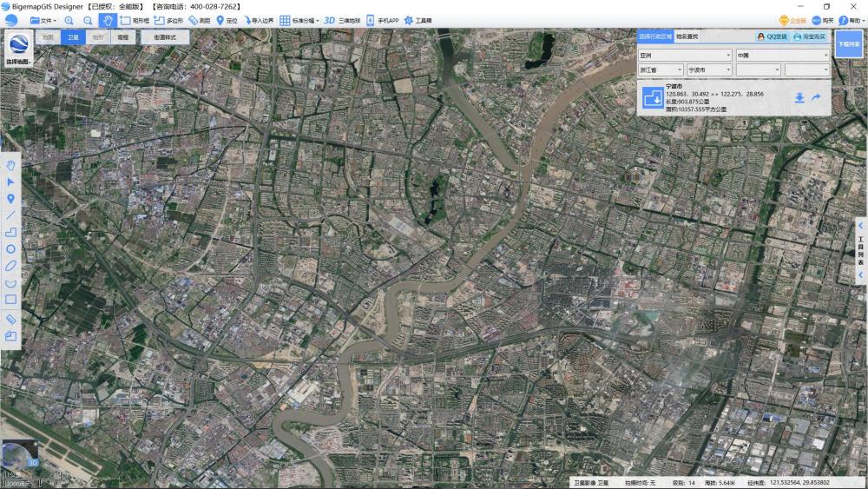This screenshot has width=868, height=489.
Task: Select the arc shape tool in left sidebar
Action: click(10, 283)
